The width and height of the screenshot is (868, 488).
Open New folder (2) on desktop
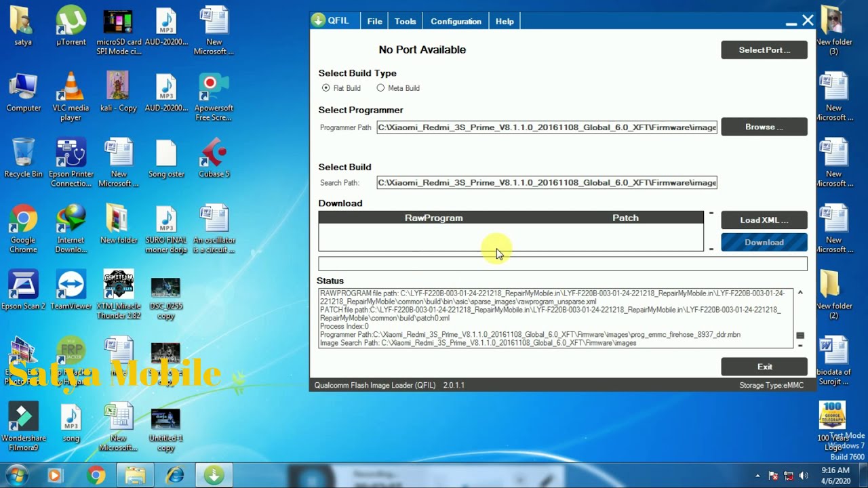point(833,295)
